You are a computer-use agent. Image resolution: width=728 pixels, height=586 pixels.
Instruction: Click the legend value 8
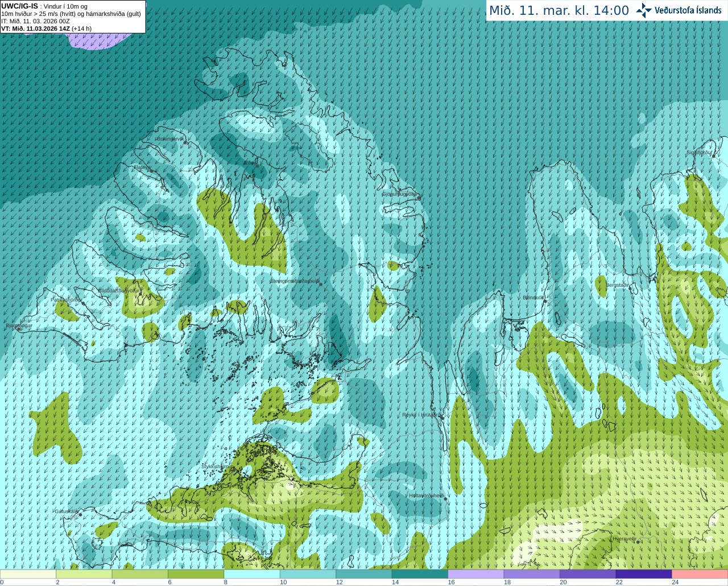226,582
